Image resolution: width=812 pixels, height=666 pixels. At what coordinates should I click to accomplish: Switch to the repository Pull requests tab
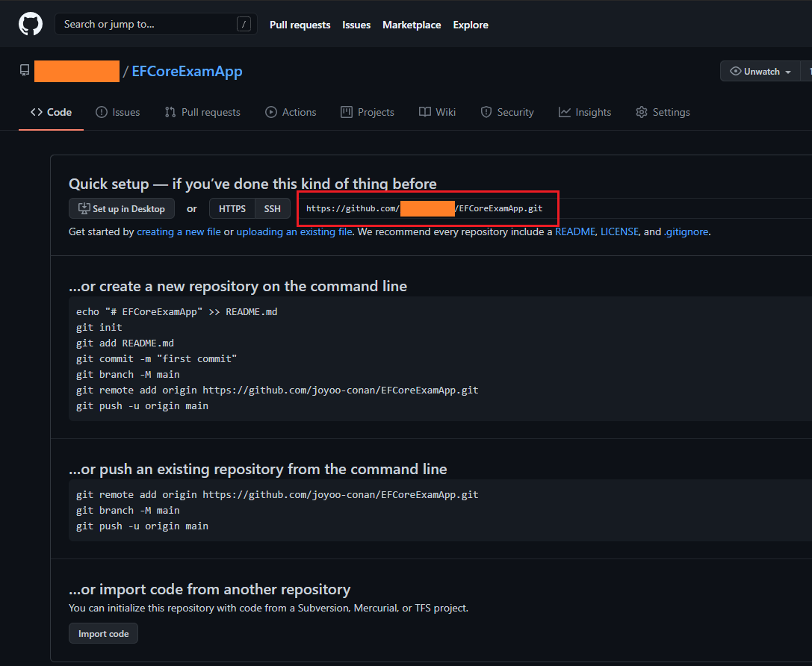[x=202, y=112]
